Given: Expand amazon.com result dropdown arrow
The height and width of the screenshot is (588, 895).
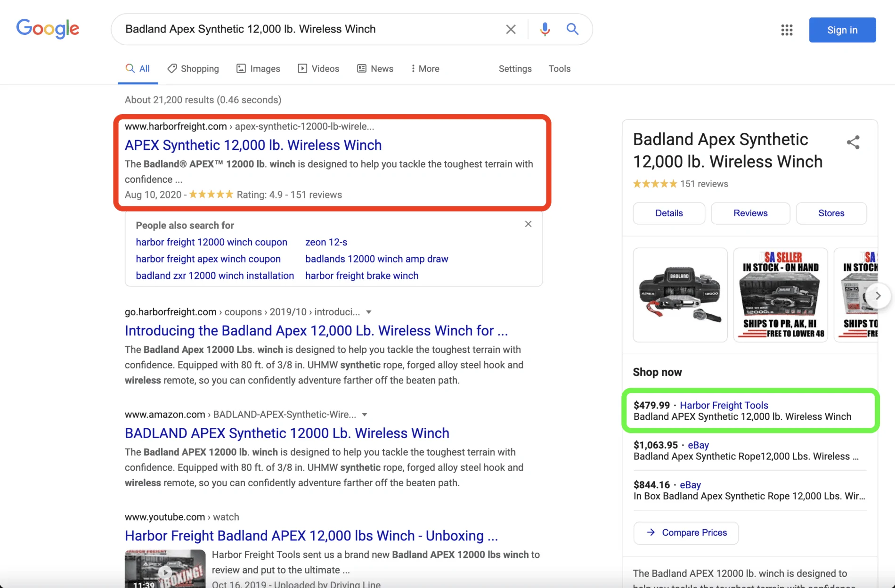Looking at the screenshot, I should [x=364, y=415].
